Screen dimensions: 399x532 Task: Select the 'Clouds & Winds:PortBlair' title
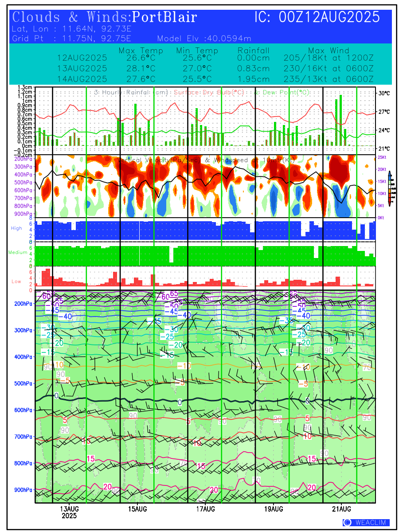click(105, 17)
